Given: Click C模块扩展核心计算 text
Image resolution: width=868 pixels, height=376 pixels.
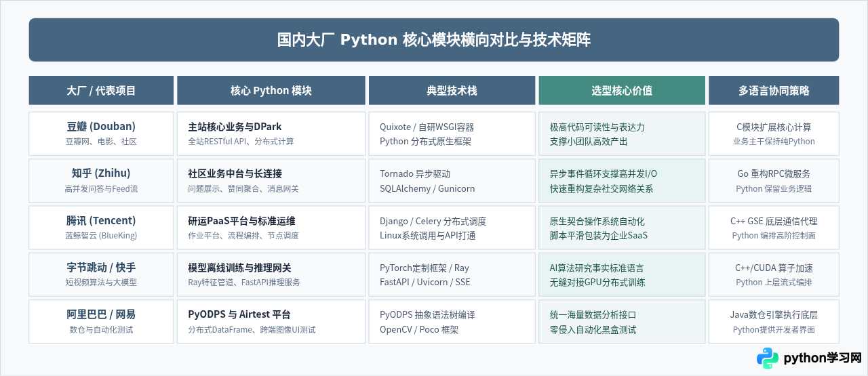Looking at the screenshot, I should coord(774,127).
